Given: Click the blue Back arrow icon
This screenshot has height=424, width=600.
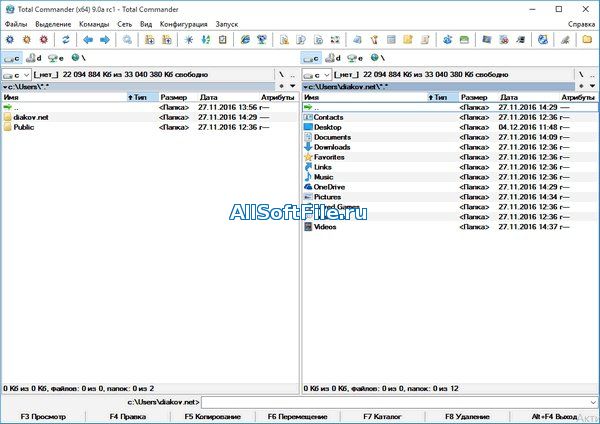Looking at the screenshot, I should [88, 40].
